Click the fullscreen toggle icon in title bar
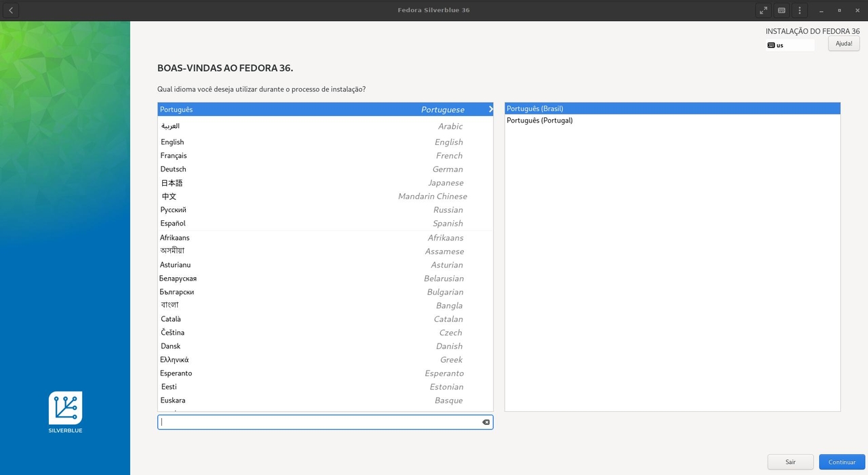Image resolution: width=868 pixels, height=475 pixels. [764, 10]
